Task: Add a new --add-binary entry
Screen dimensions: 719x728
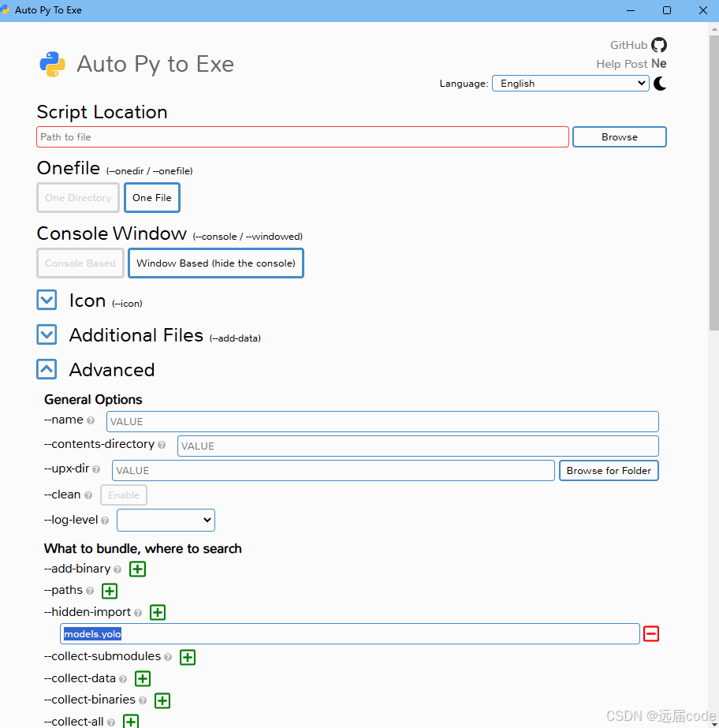Action: pos(137,569)
